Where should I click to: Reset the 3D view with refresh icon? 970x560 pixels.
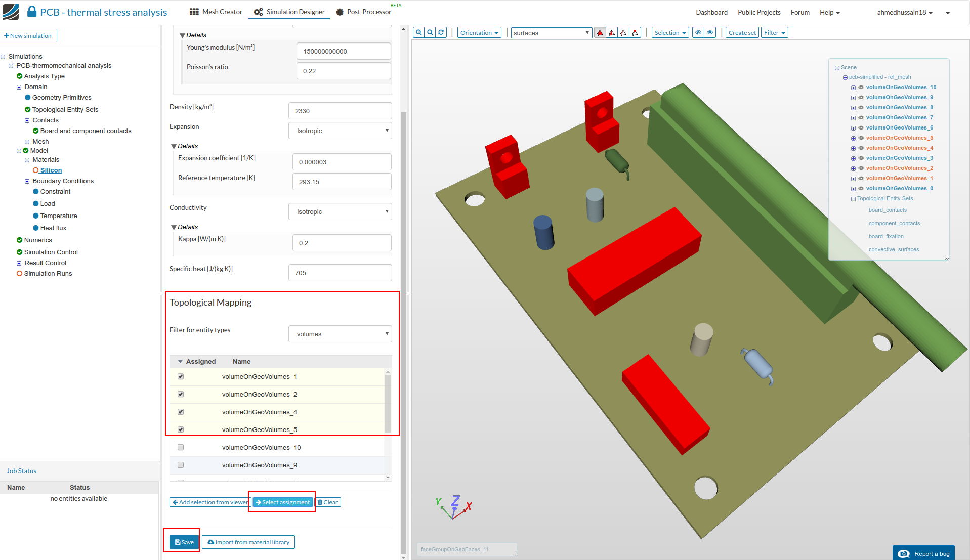tap(441, 33)
